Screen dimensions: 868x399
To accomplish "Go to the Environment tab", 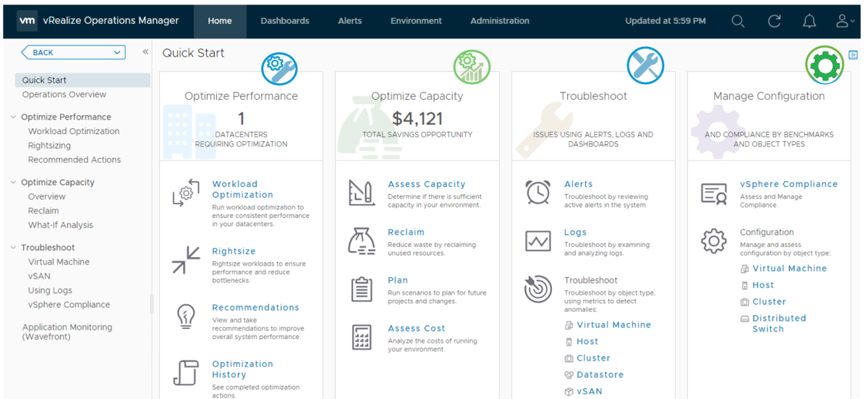I will pos(416,21).
